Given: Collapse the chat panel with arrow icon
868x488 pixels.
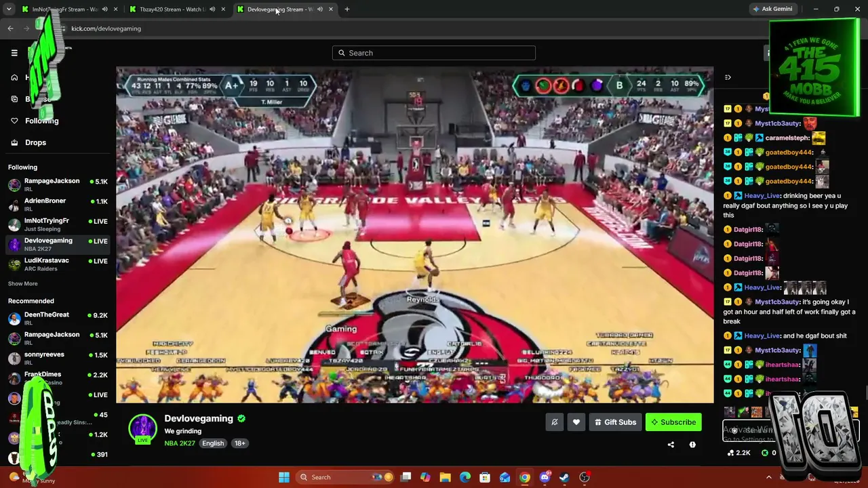Looking at the screenshot, I should tap(728, 77).
